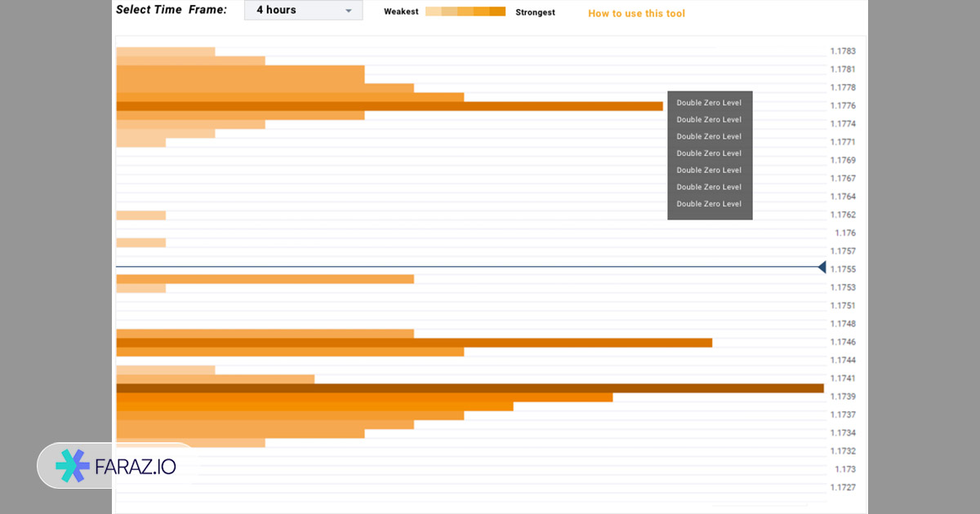Screen dimensions: 980x514
Task: Click the orange bar just below the price line
Action: (x=265, y=279)
